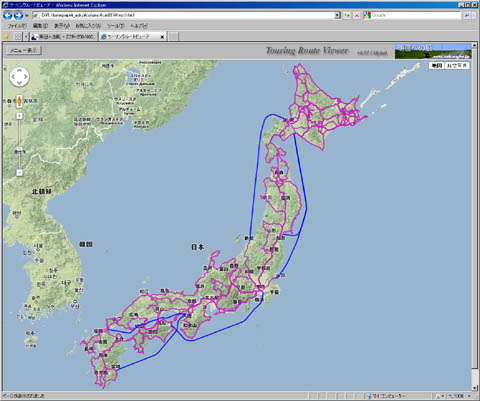Open the tab list dropdown arrow
The image size is (480, 401).
pyautogui.click(x=25, y=36)
